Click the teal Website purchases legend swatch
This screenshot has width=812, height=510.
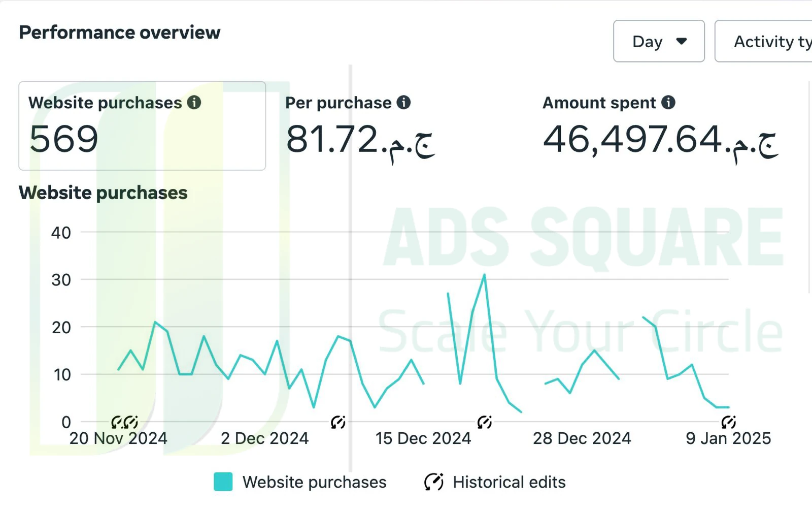pos(223,482)
